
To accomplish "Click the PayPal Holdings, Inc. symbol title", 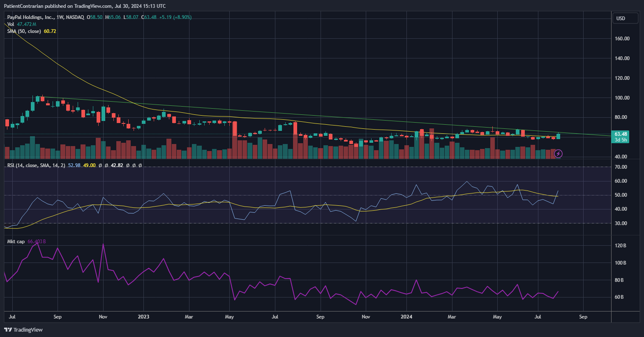I will point(31,17).
